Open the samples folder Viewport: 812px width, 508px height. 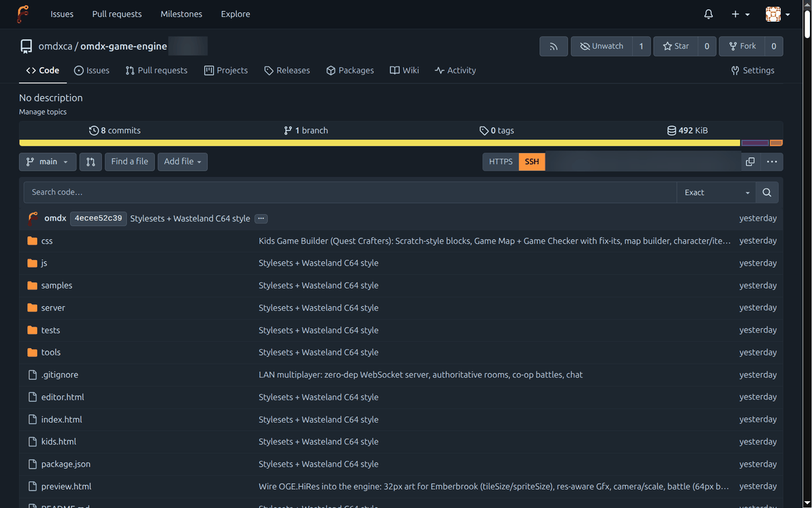(x=57, y=285)
